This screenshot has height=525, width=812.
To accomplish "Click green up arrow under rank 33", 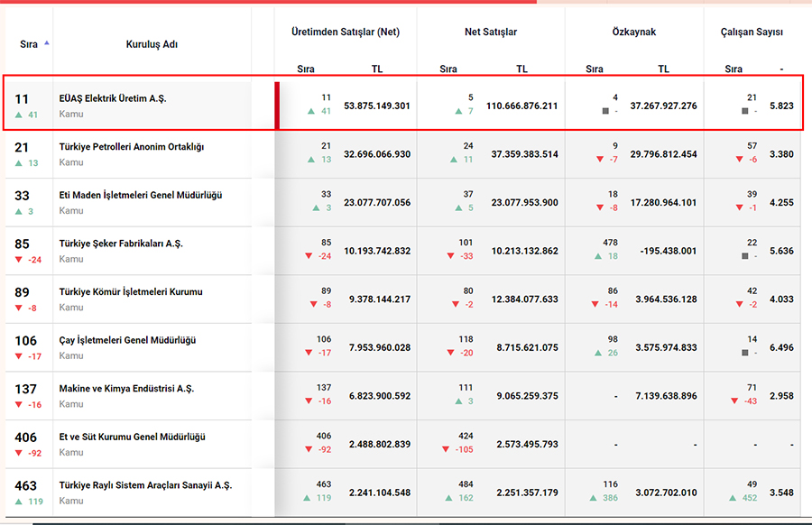I will coord(19,211).
